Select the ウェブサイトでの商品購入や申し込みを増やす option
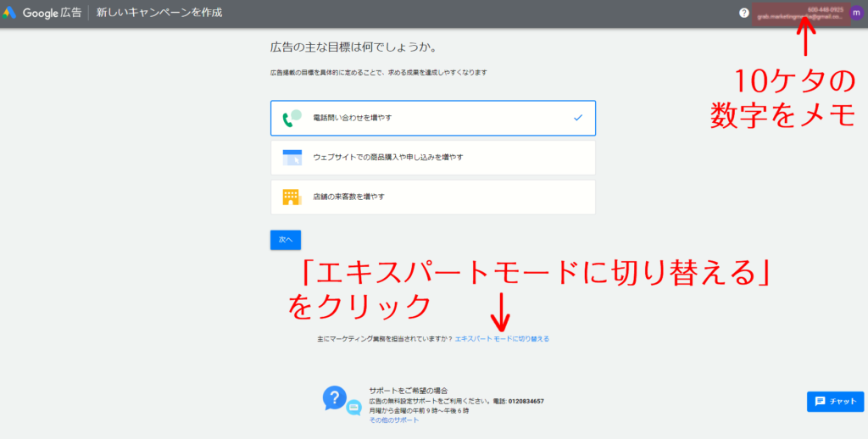The height and width of the screenshot is (439, 868). click(x=433, y=158)
